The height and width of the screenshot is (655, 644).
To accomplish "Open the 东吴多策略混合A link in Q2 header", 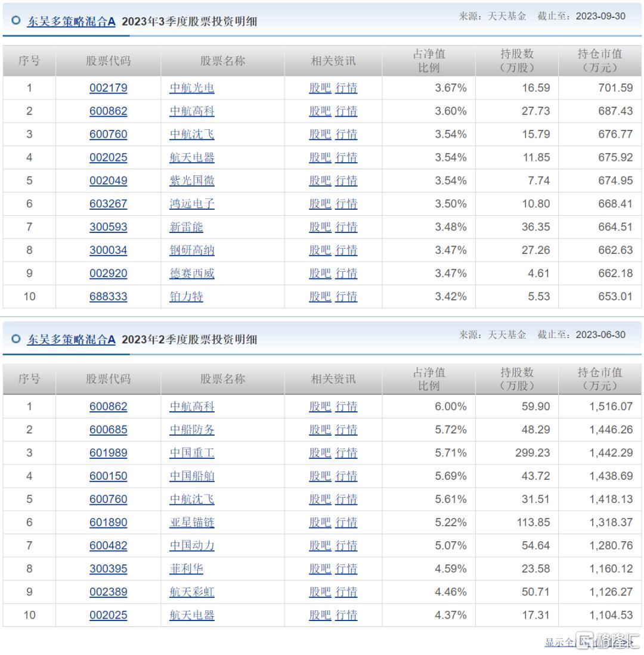I will [71, 340].
